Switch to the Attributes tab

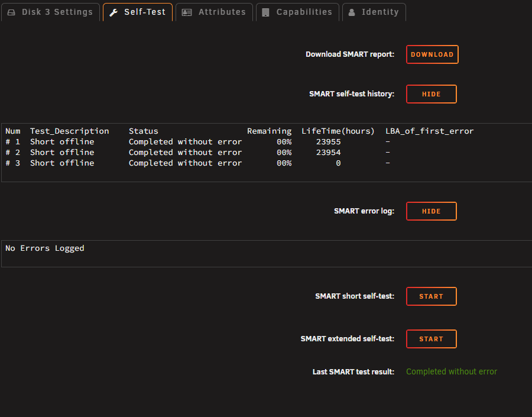pyautogui.click(x=214, y=12)
